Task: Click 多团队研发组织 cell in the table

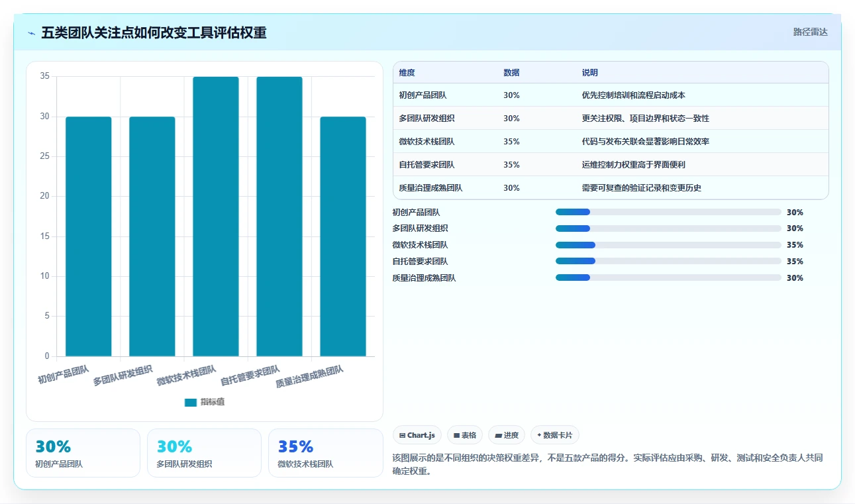Action: pyautogui.click(x=427, y=119)
